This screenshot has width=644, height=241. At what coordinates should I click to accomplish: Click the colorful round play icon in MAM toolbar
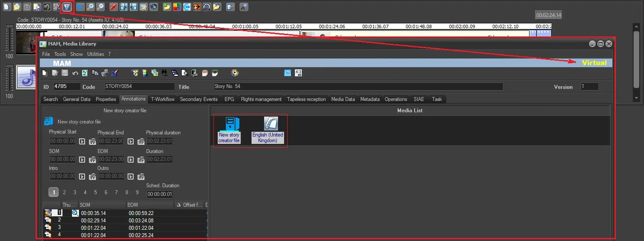(x=235, y=73)
